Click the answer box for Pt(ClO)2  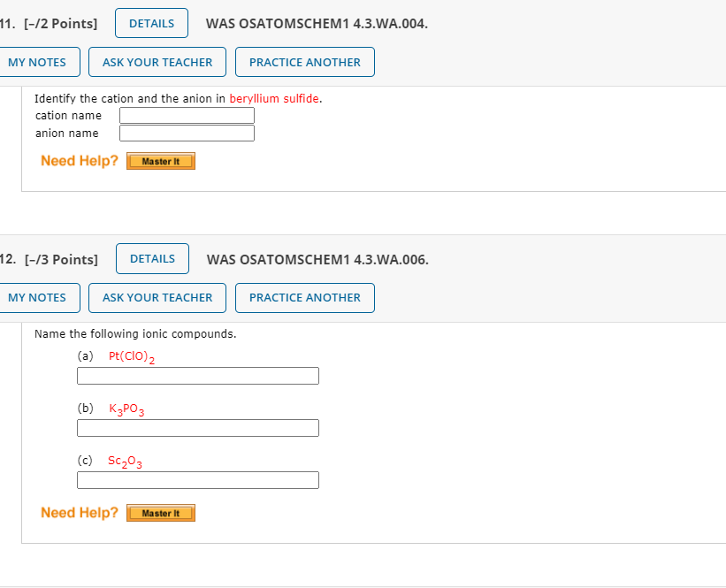[x=197, y=376]
